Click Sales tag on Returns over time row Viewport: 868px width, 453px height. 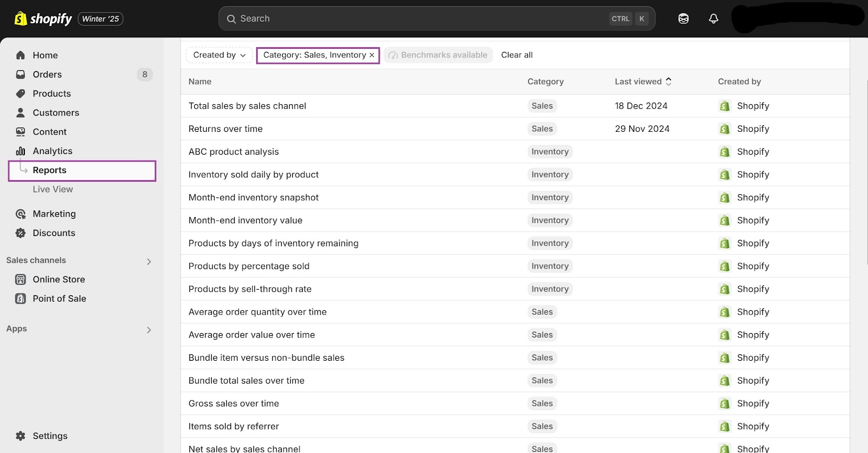(x=542, y=129)
